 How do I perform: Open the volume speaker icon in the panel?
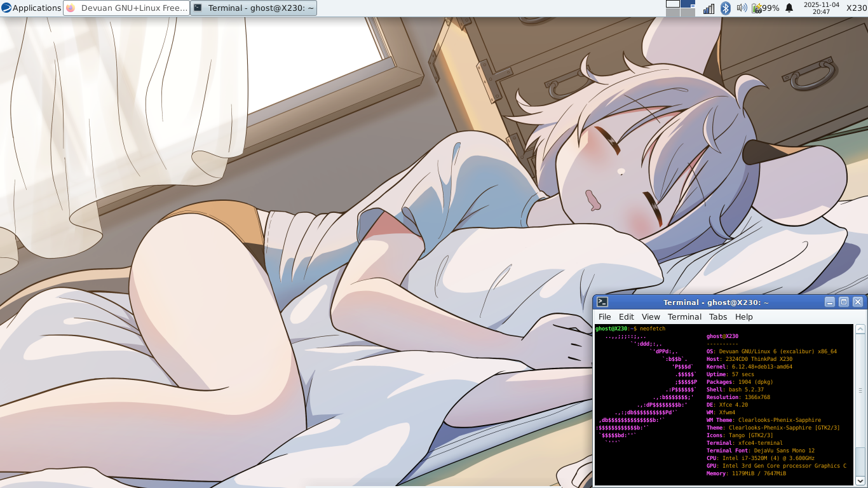tap(742, 8)
